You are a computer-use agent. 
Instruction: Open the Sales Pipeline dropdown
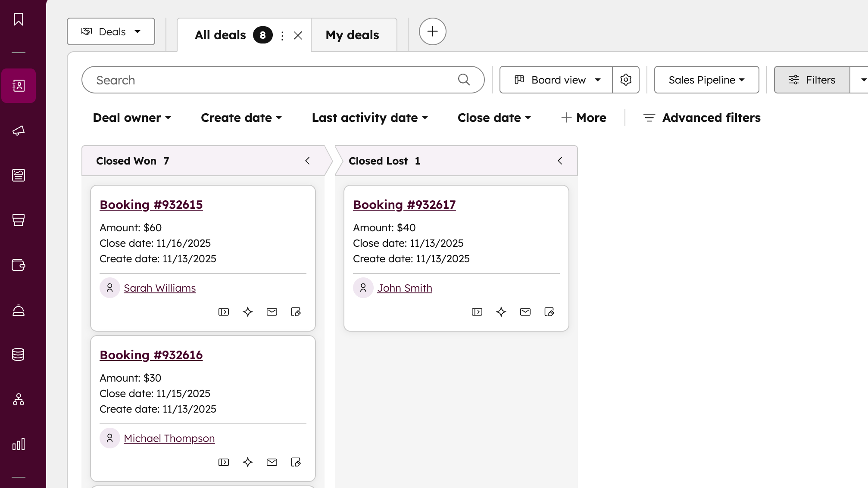706,80
